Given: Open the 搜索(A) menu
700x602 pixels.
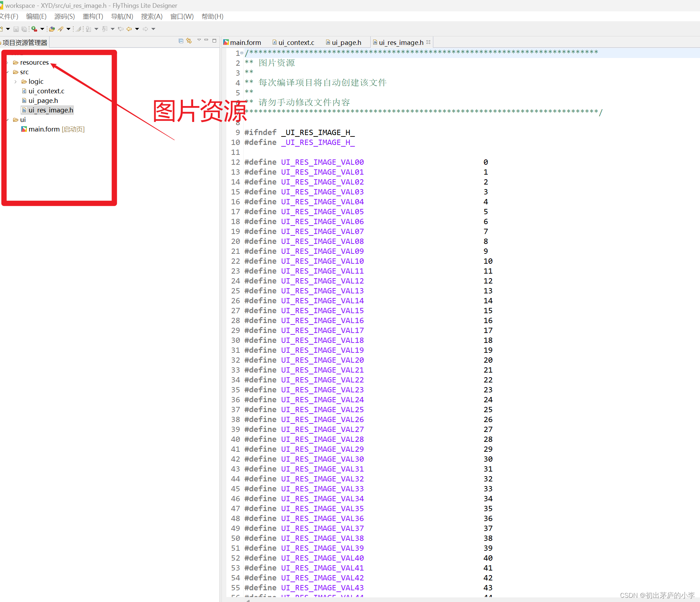Looking at the screenshot, I should tap(151, 16).
